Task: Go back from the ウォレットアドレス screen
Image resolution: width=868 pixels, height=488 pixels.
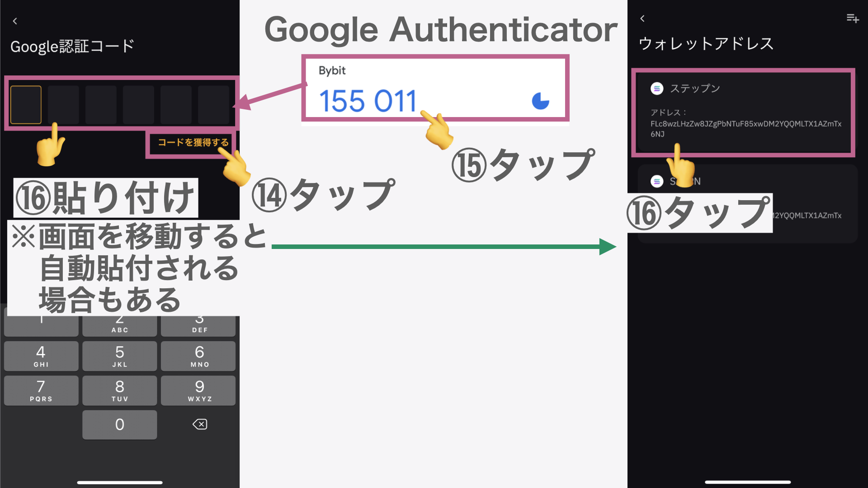Action: [x=642, y=19]
